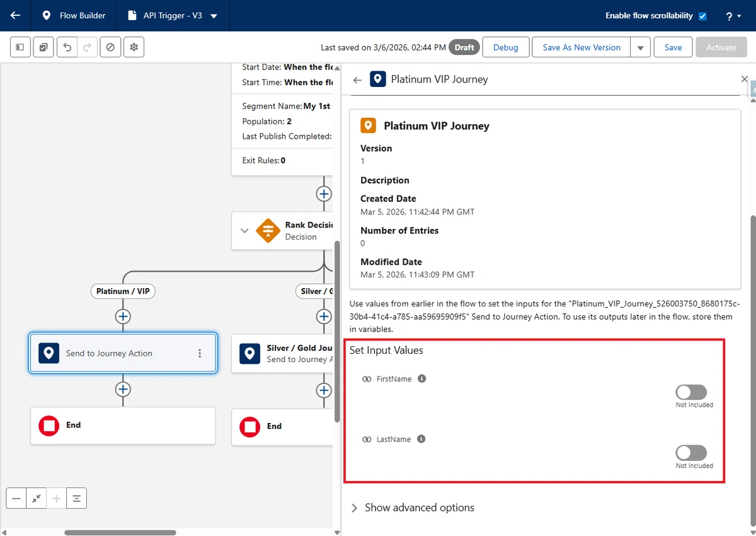
Task: Click the select elements toolbar icon
Action: (x=43, y=47)
